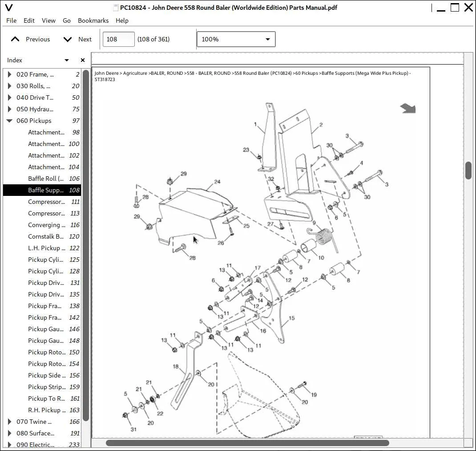476x451 pixels.
Task: Open the Bookmarks menu
Action: [x=93, y=20]
